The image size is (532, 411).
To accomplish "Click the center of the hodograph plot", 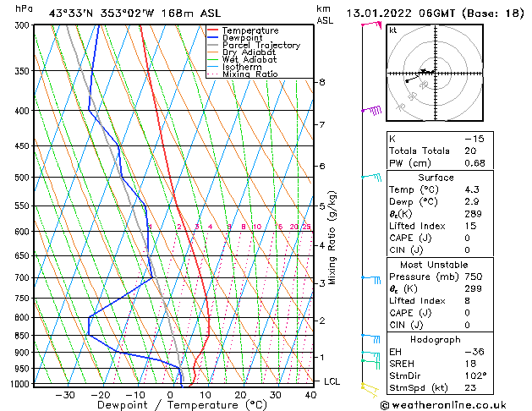I will pos(436,73).
